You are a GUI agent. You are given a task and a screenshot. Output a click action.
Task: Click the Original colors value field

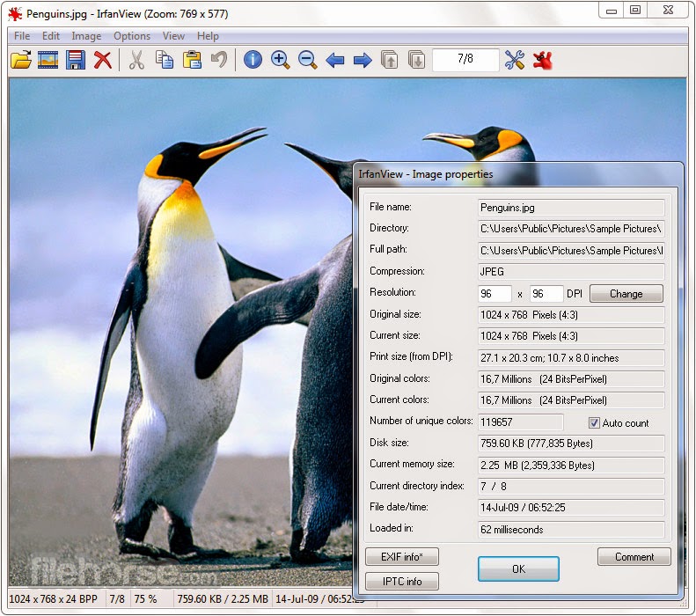(571, 379)
